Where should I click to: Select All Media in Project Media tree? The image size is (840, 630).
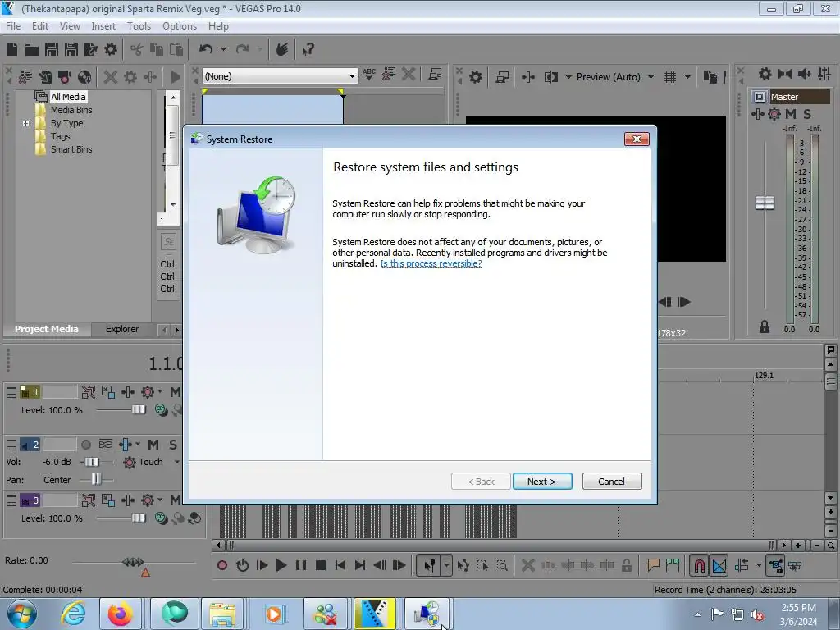68,97
